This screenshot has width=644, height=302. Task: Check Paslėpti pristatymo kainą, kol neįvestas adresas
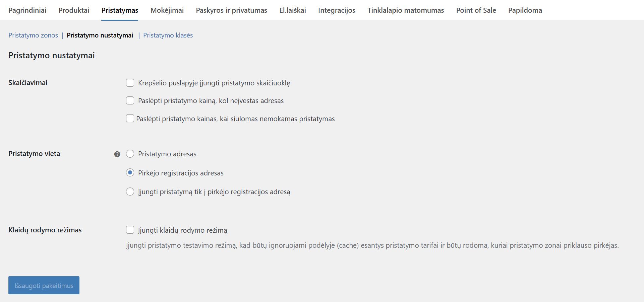click(130, 100)
